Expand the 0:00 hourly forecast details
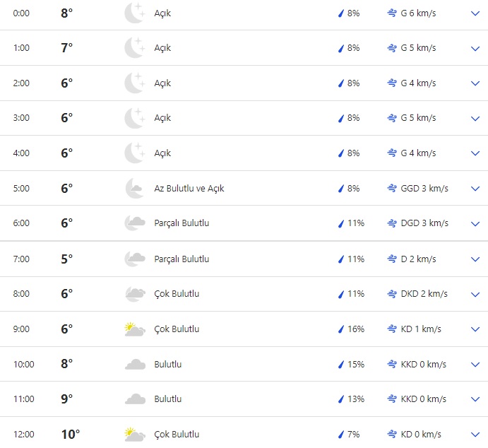This screenshot has width=488, height=448. pos(475,13)
